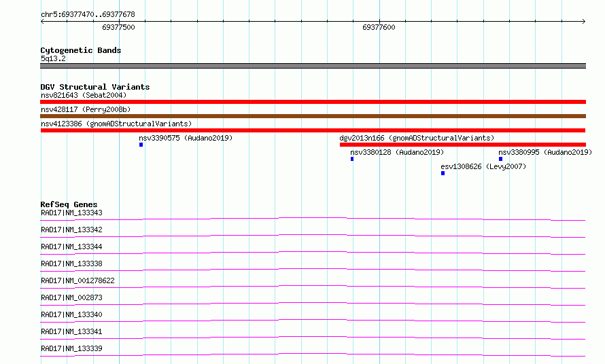Click the nsv4123386 (gnomADStructuralVariants) label

(x=116, y=124)
